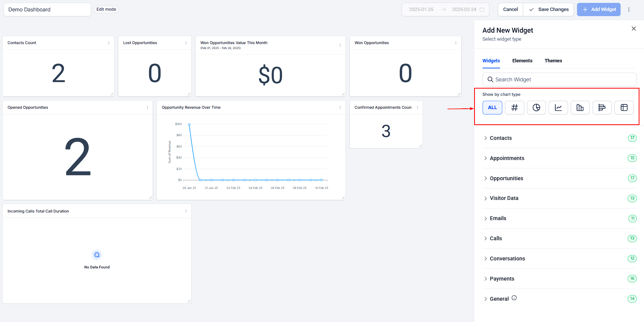Open the date range picker calendar
This screenshot has width=644, height=322.
coord(482,10)
